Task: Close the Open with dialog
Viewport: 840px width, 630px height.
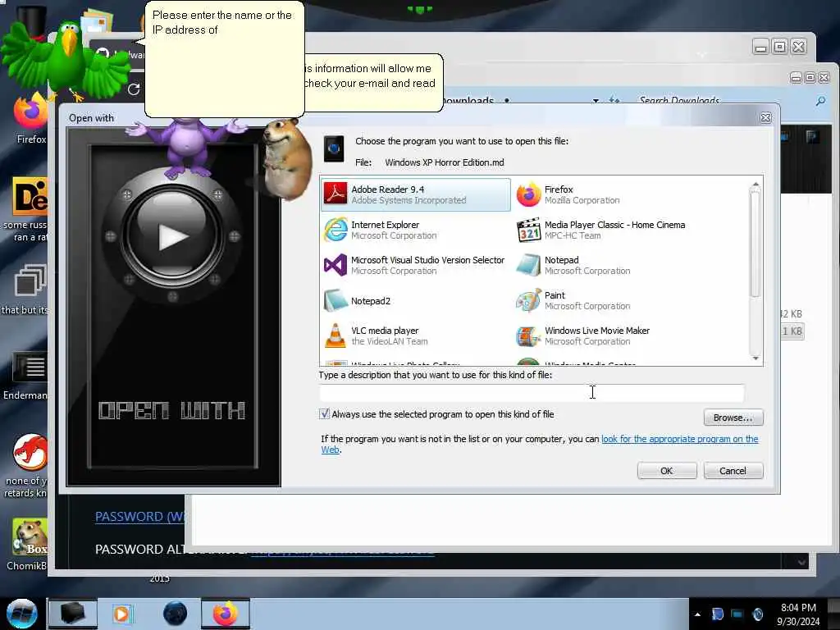Action: tap(765, 118)
